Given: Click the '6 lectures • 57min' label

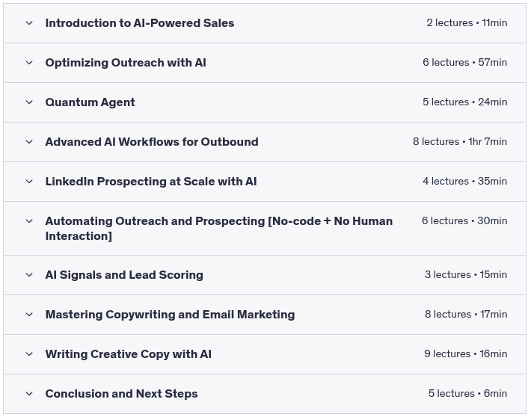Looking at the screenshot, I should click(x=464, y=63).
